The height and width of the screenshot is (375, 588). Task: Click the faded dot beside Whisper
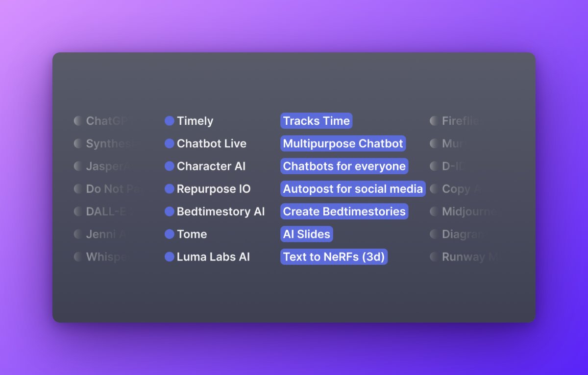[78, 257]
